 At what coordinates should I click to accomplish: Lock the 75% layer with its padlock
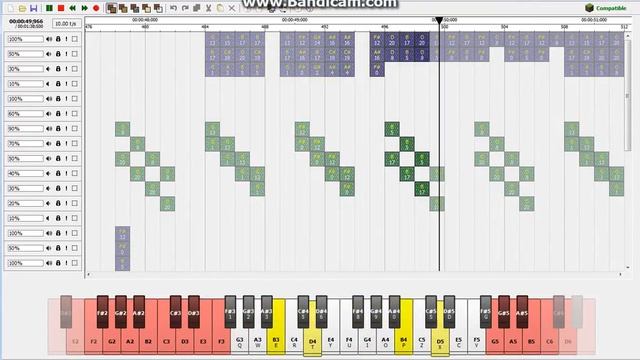point(58,144)
